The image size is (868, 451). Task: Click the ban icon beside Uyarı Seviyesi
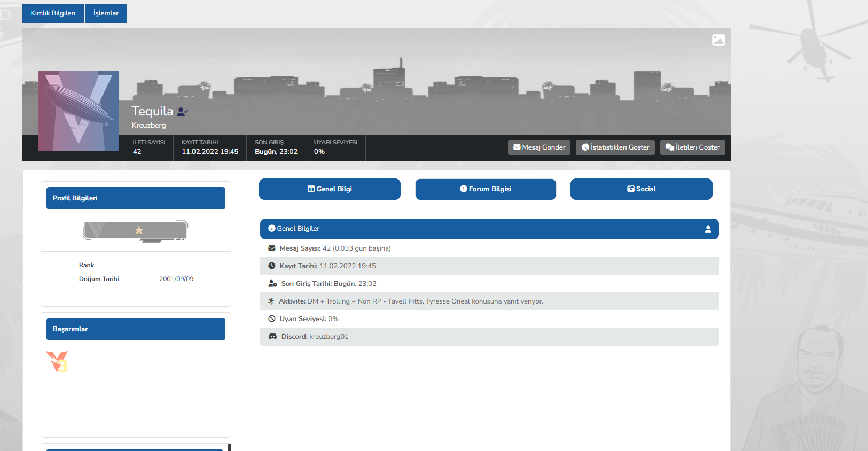(x=272, y=319)
